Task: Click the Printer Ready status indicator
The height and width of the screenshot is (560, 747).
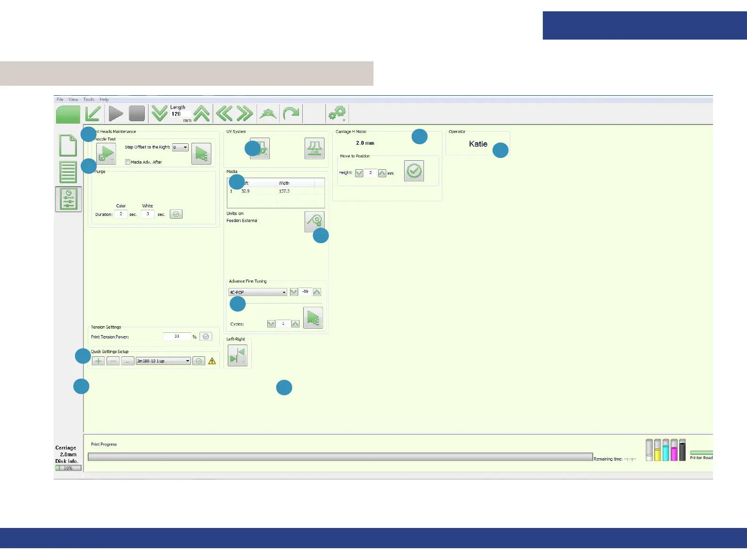Action: (x=701, y=455)
